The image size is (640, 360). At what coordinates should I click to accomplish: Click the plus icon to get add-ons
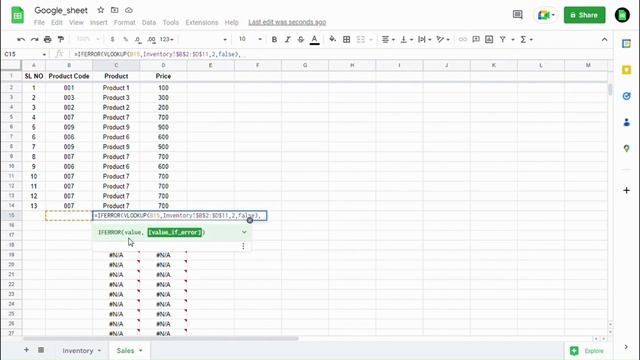click(627, 190)
